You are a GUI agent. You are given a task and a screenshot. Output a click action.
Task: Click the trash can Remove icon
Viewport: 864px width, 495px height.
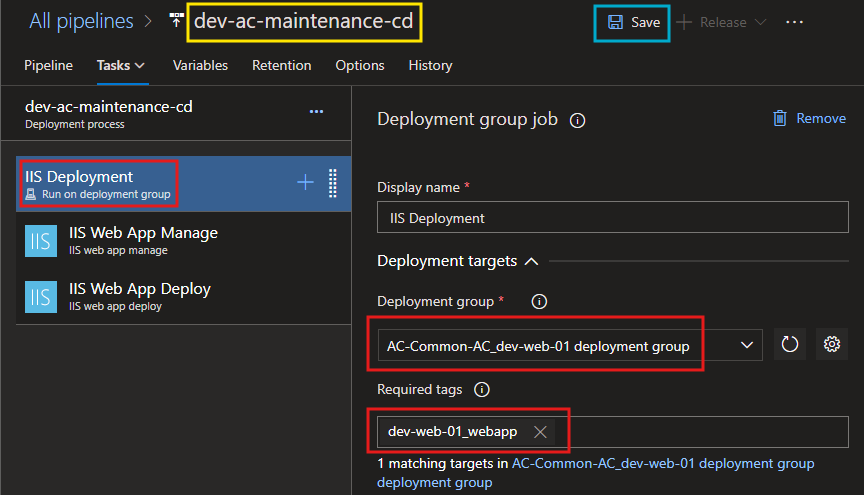pyautogui.click(x=780, y=119)
